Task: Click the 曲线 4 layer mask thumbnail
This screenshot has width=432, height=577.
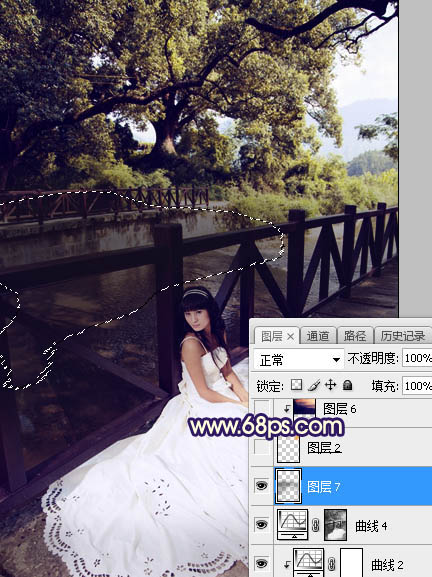Action: (x=336, y=525)
